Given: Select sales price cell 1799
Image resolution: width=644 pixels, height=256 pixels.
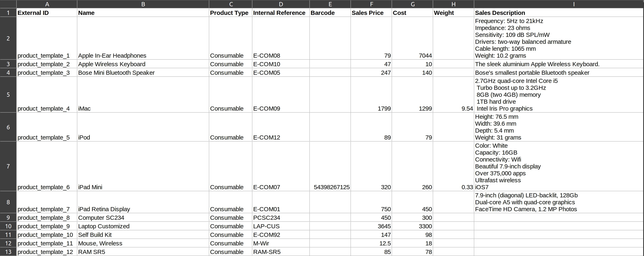Looking at the screenshot, I should point(371,94).
